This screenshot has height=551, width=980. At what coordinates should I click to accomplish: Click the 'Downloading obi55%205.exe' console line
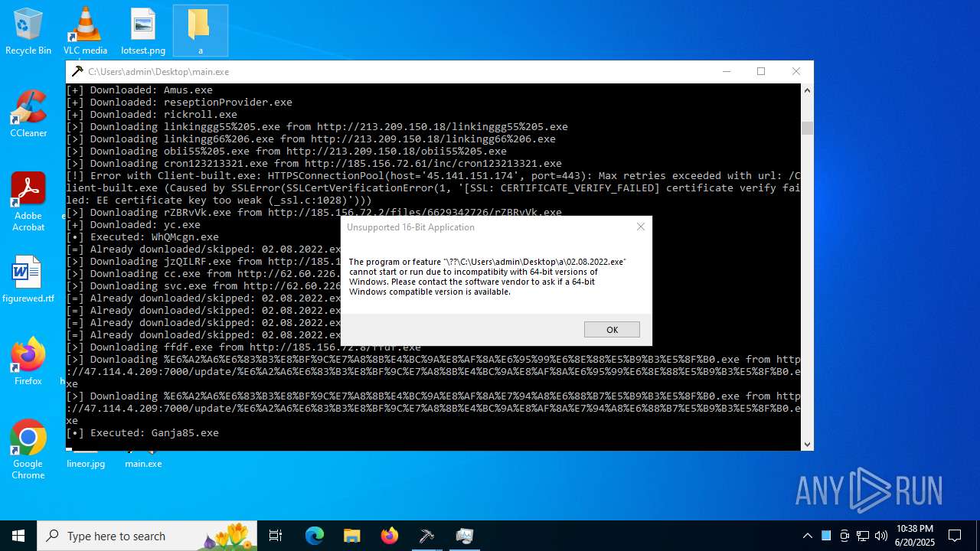286,151
